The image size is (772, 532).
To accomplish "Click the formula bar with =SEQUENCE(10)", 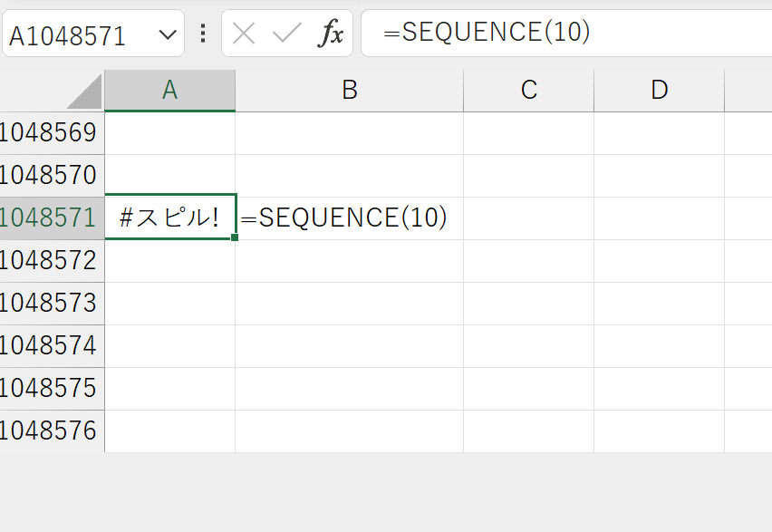I will 566,33.
